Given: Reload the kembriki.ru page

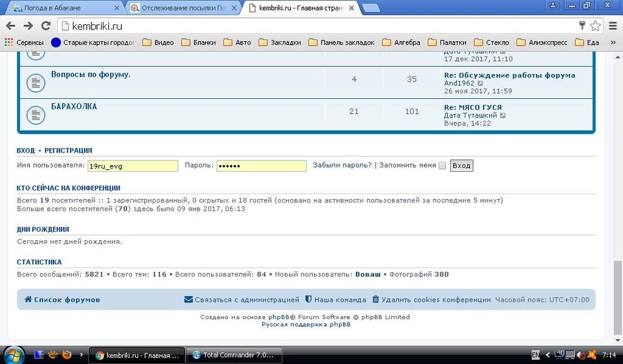Looking at the screenshot, I should 45,26.
